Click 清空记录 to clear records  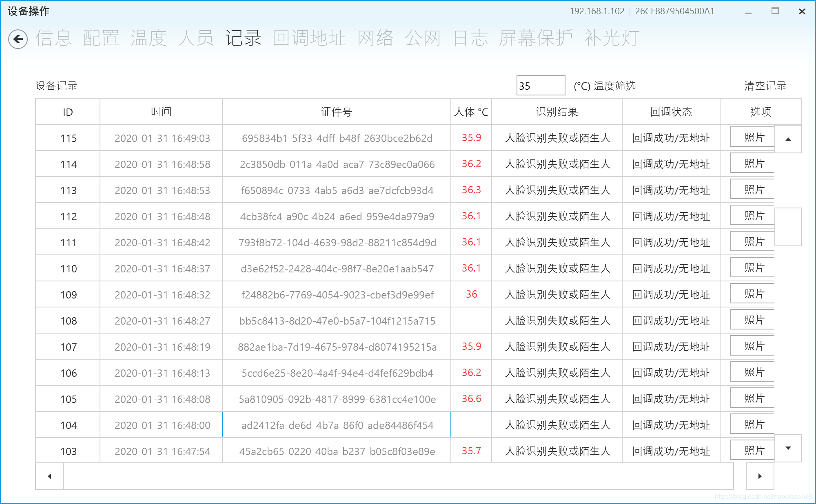tap(765, 86)
